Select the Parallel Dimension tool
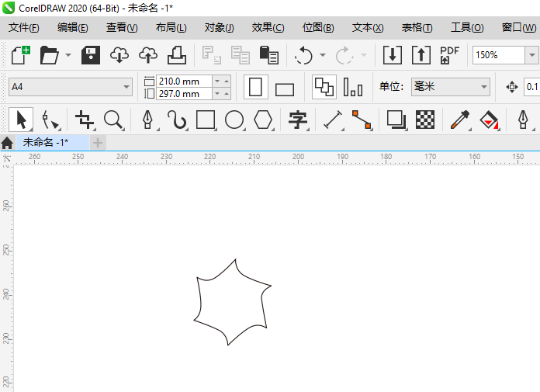 (x=333, y=120)
